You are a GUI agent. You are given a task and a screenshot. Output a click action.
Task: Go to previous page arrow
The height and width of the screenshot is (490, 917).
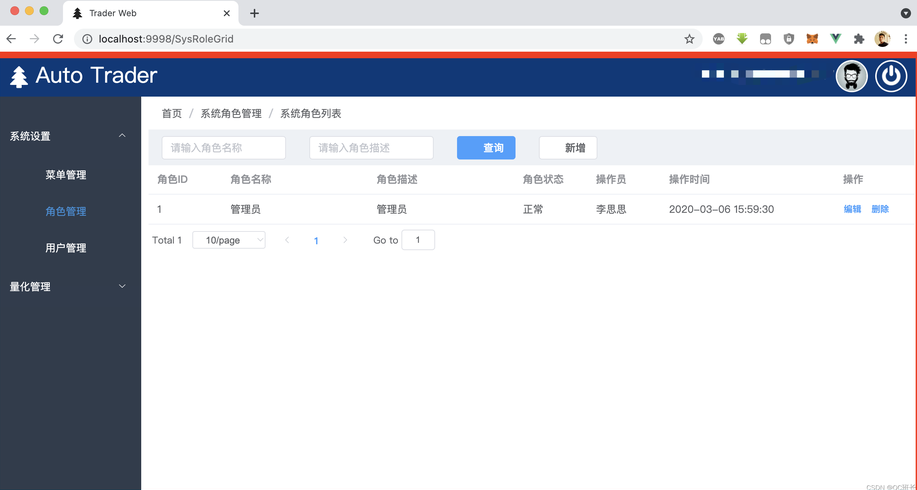(287, 240)
